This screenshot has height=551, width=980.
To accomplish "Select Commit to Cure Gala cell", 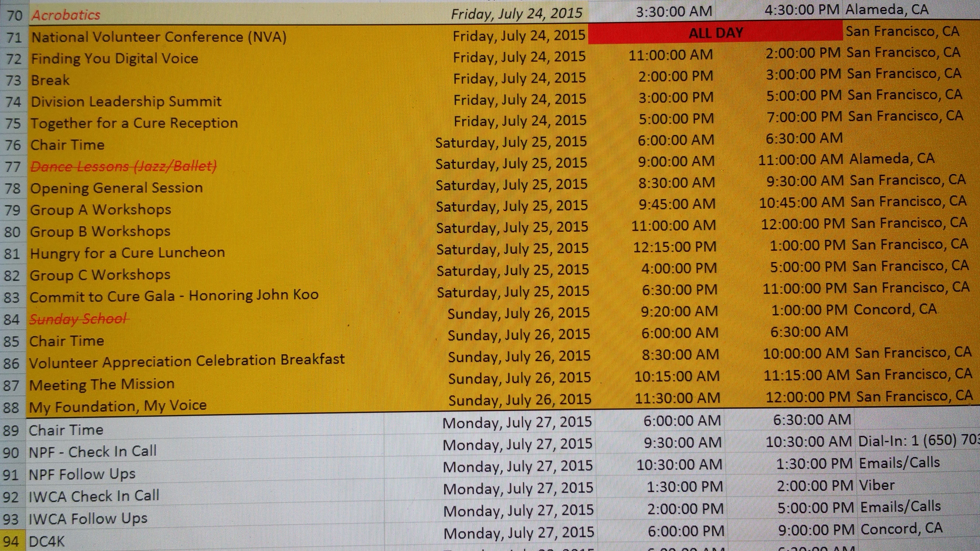I will tap(174, 296).
